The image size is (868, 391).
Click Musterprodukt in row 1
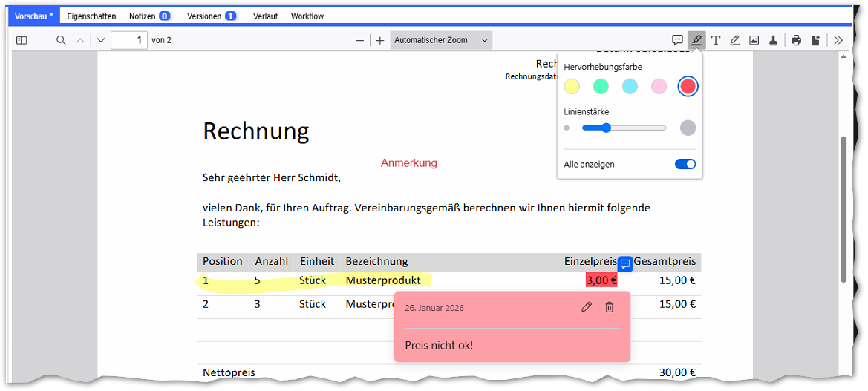tap(383, 281)
